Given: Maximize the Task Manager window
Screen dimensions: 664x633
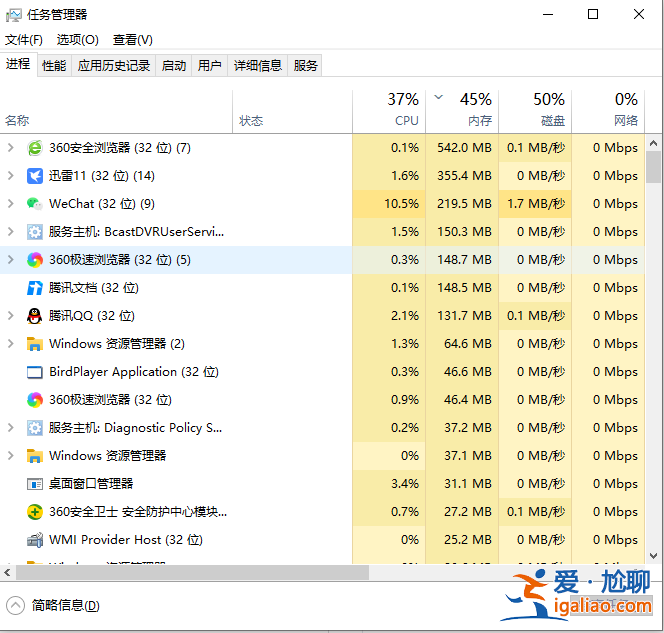Looking at the screenshot, I should (x=593, y=14).
